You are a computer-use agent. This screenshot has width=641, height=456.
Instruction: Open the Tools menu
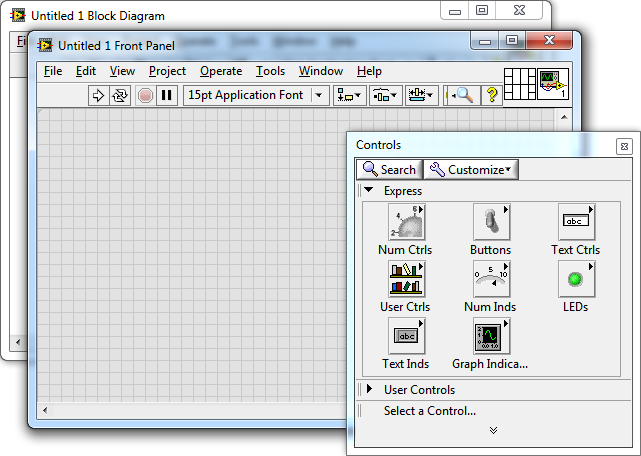coord(270,71)
